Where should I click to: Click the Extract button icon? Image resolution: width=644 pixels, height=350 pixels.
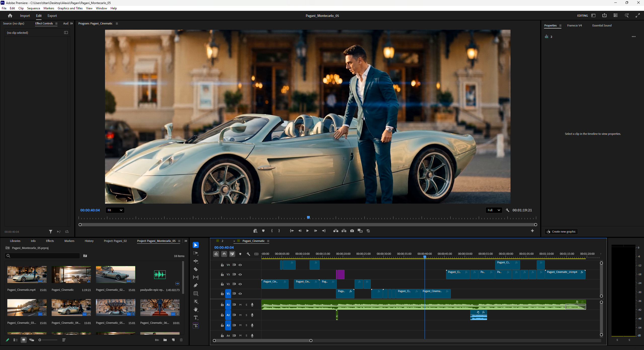pos(344,231)
